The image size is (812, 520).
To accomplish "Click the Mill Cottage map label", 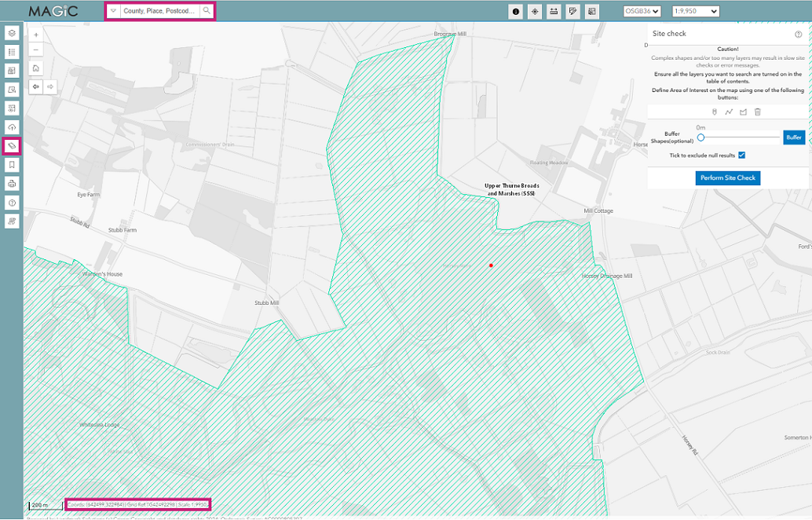I will pyautogui.click(x=598, y=211).
